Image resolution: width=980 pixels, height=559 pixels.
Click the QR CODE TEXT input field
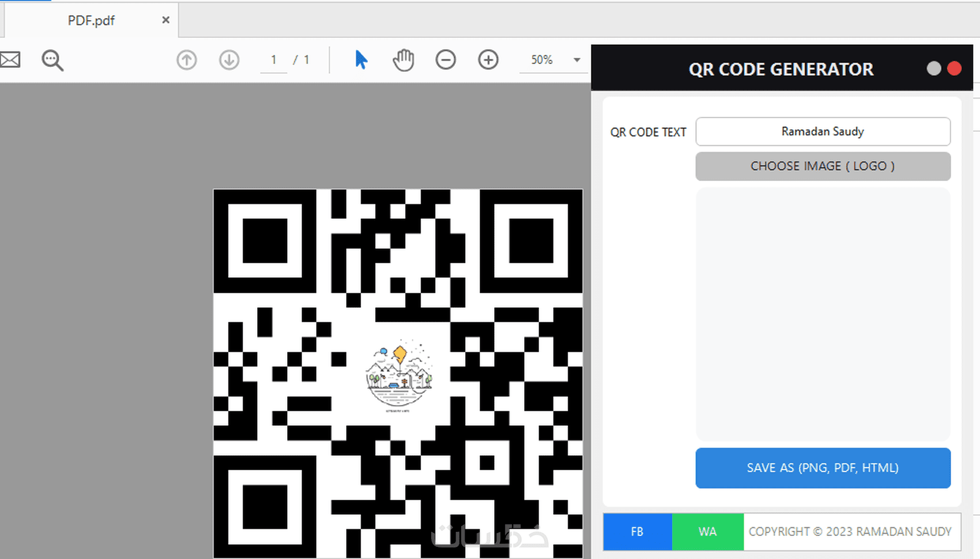823,131
